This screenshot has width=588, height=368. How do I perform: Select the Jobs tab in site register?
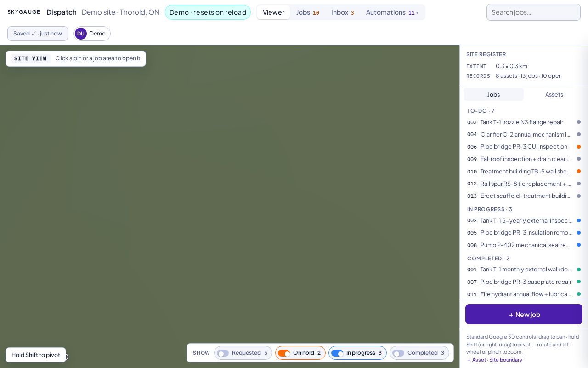pyautogui.click(x=493, y=94)
